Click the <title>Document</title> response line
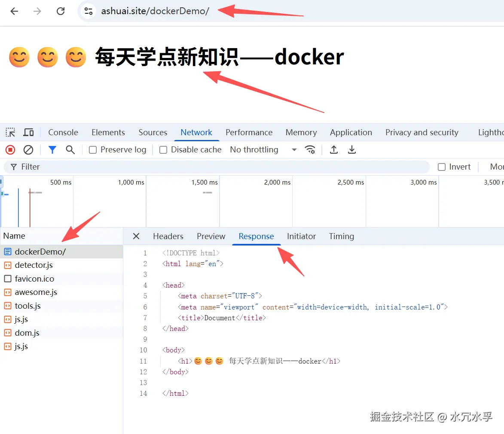 pyautogui.click(x=222, y=318)
